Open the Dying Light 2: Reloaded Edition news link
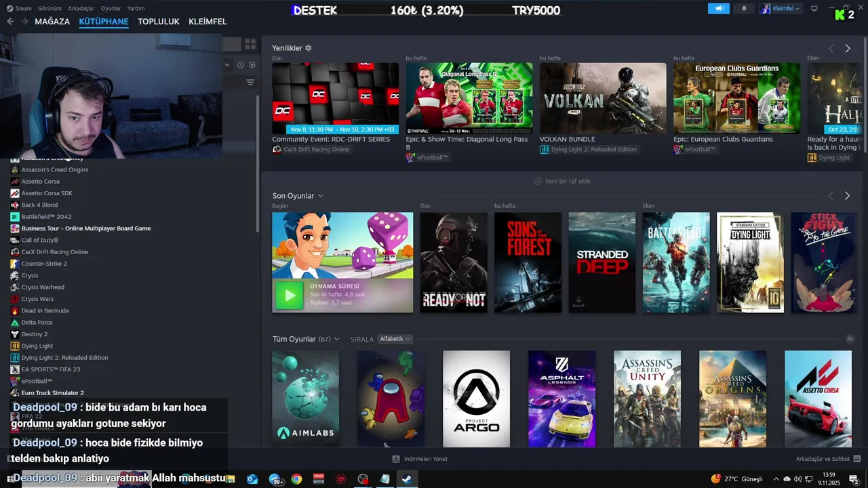Image resolution: width=868 pixels, height=488 pixels. [593, 149]
